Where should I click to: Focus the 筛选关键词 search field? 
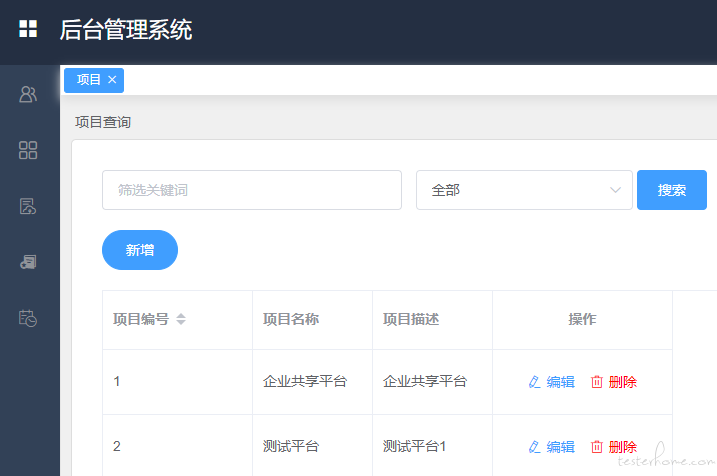(252, 190)
